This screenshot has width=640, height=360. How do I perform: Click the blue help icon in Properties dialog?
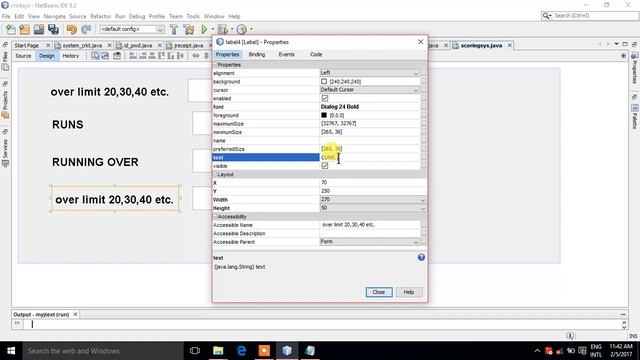pos(421,257)
